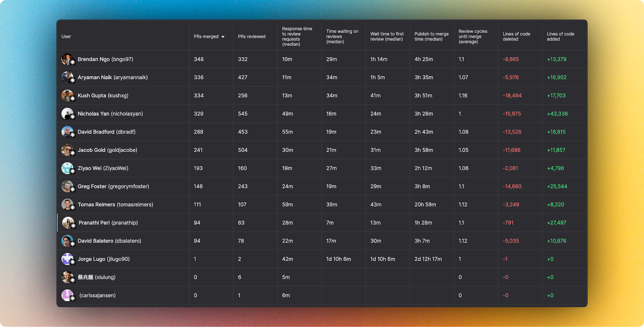The image size is (644, 327).
Task: Select the Kush Gupta (kushxg) name
Action: (x=103, y=95)
